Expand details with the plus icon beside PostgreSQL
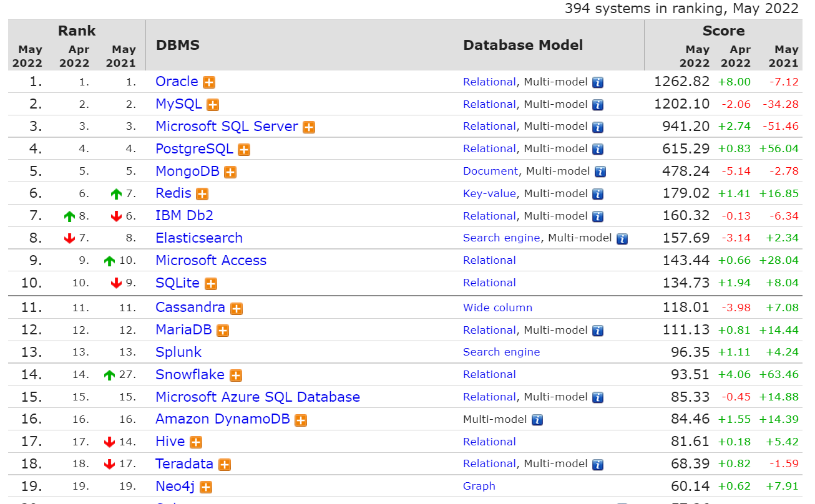Screen dimensions: 815x504 tap(244, 150)
